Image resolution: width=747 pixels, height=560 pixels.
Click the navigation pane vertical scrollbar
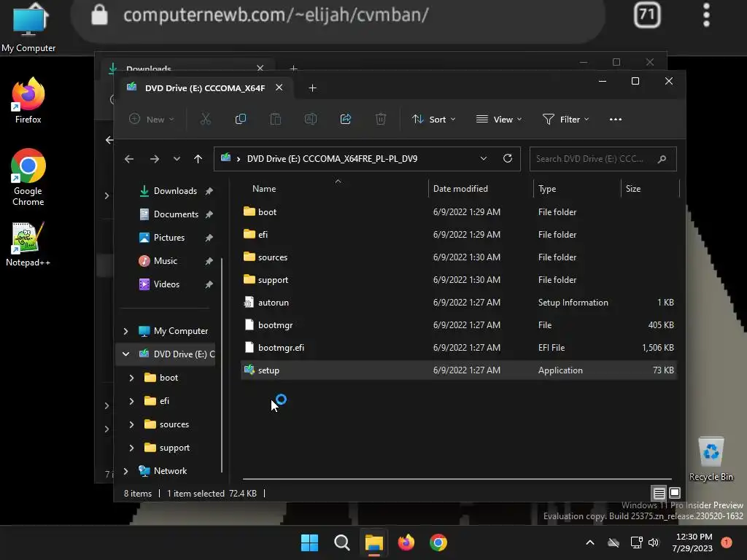tap(222, 365)
